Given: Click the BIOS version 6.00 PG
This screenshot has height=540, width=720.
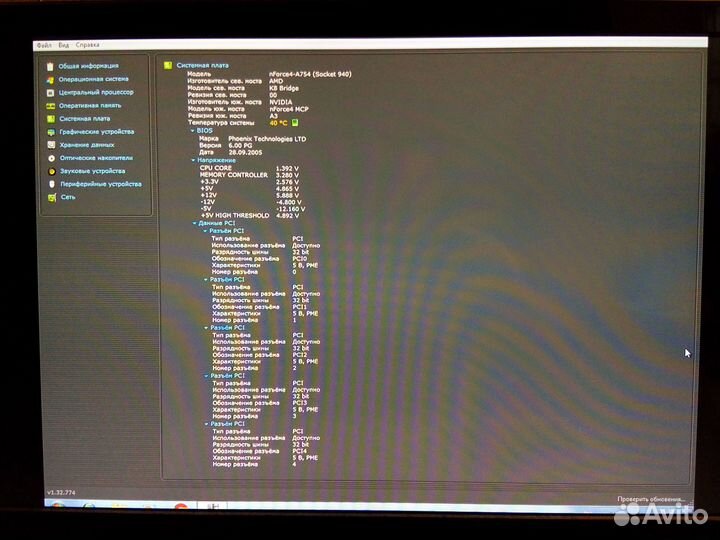Looking at the screenshot, I should coord(240,145).
